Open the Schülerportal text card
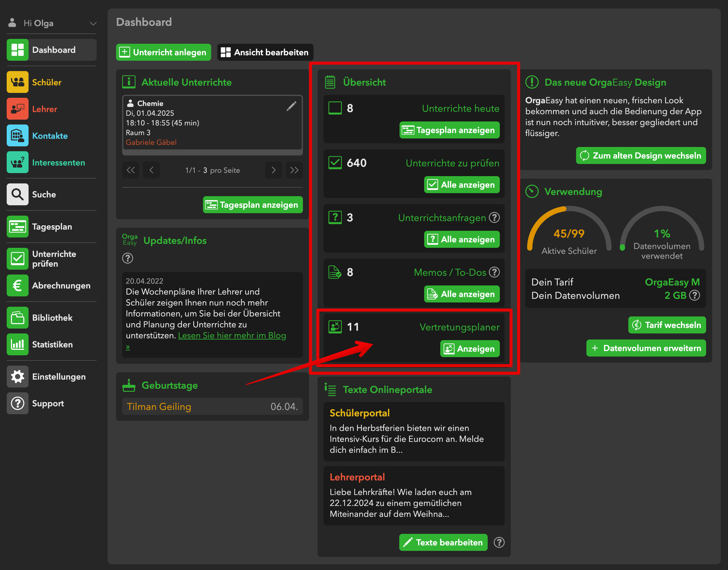 coord(414,432)
